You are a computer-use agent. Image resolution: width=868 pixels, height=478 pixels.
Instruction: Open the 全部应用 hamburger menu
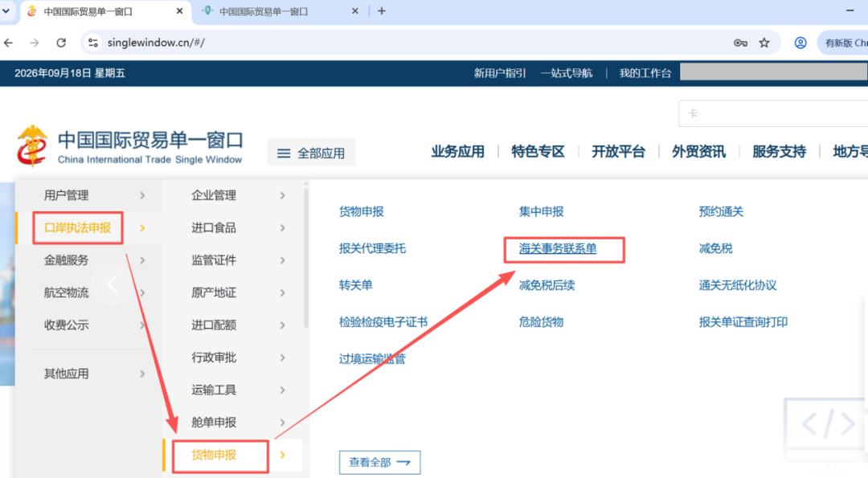(311, 153)
